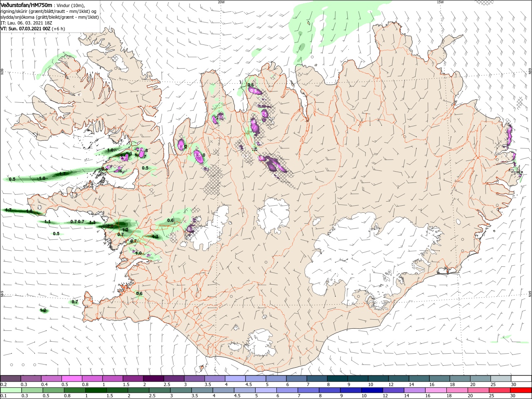This screenshot has height=399, width=532.
Task: Pick the light lavender 4–4.5 upper legend swatch
Action: 235,379
